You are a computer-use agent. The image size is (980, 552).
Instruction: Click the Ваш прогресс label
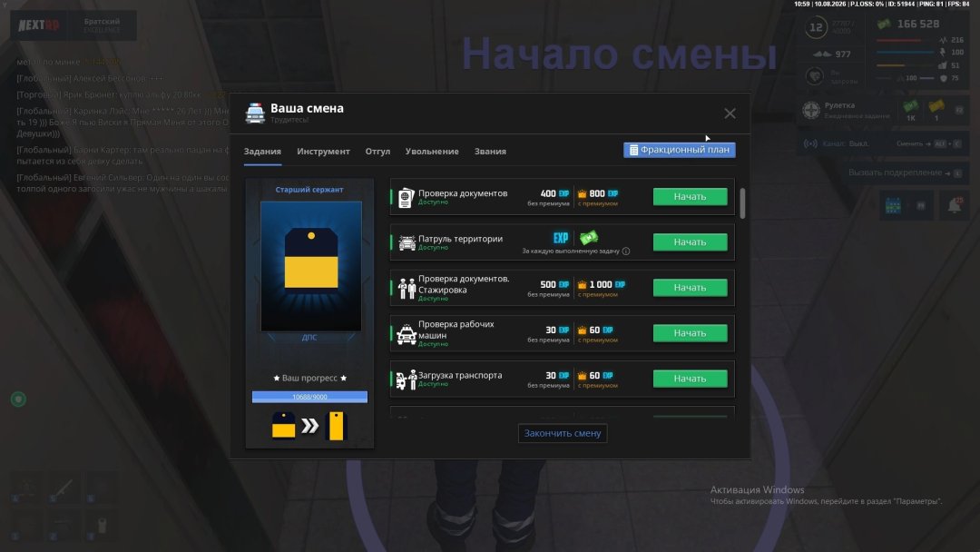pyautogui.click(x=309, y=379)
